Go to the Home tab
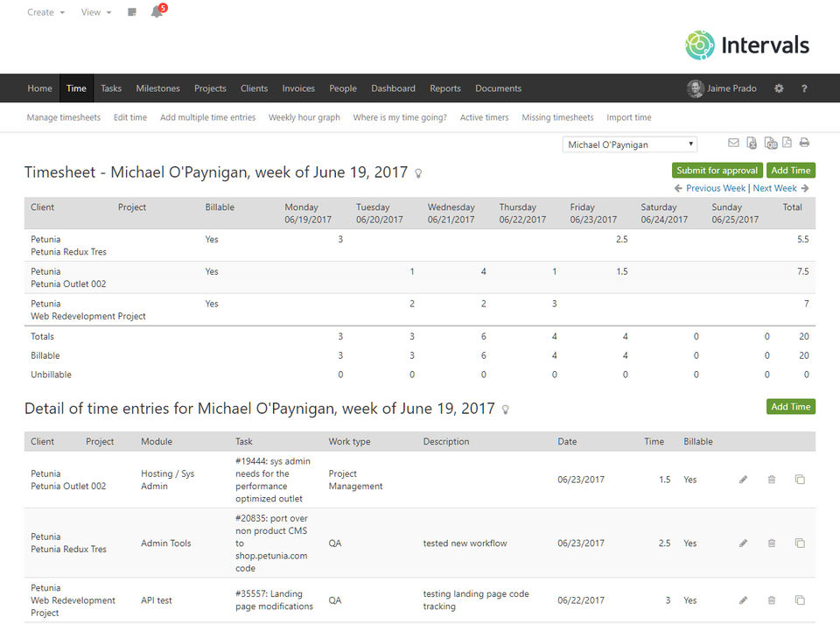840x624 pixels. click(x=39, y=88)
